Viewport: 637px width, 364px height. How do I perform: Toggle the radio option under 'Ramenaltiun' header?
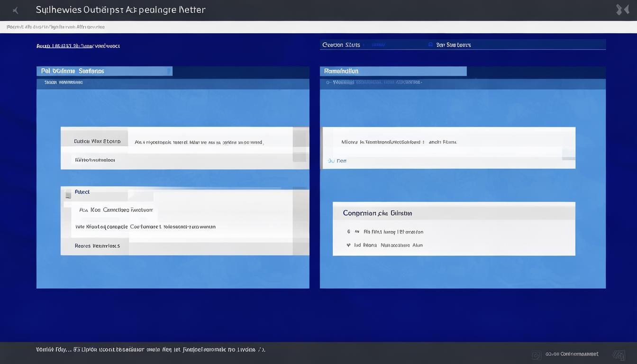[328, 82]
